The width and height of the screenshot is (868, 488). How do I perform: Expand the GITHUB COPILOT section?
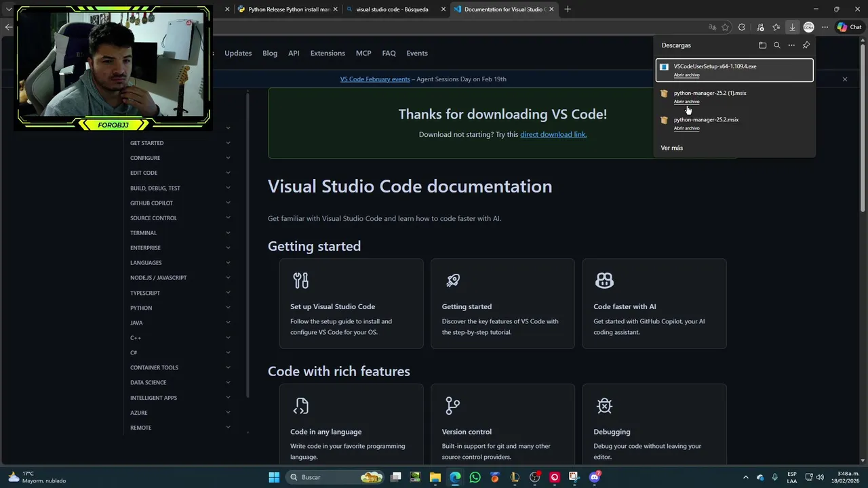(x=180, y=203)
